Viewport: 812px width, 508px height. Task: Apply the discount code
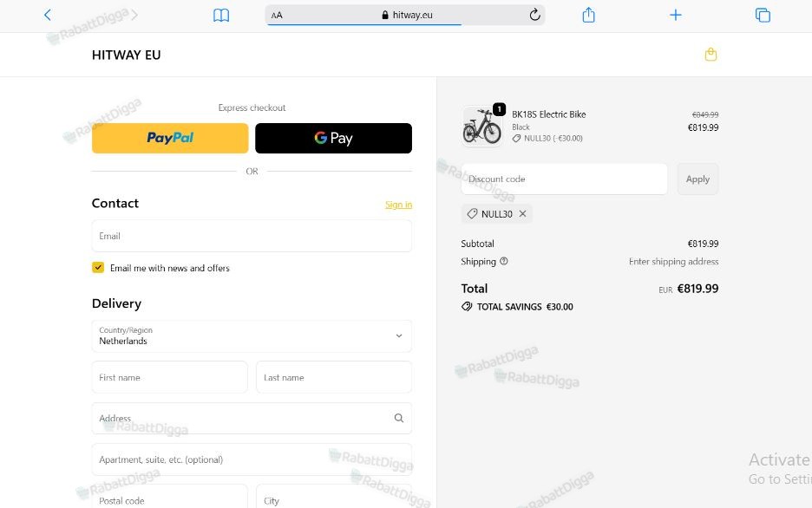pos(697,179)
